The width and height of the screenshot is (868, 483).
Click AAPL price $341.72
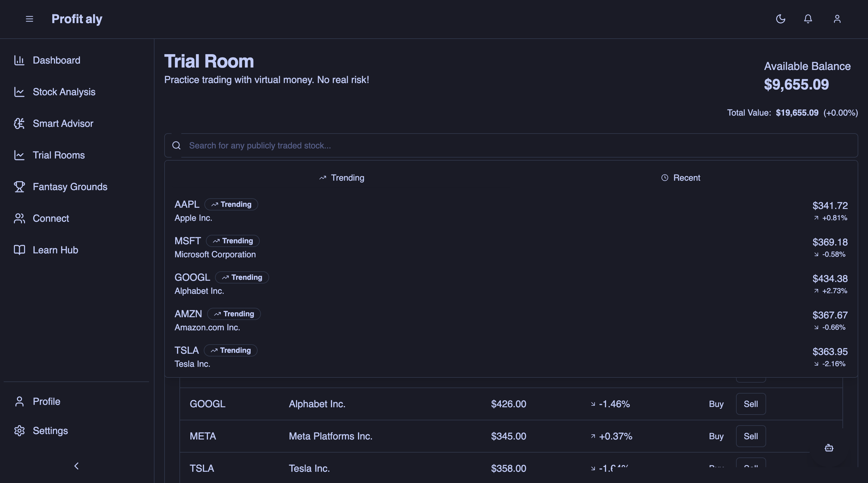[830, 206]
